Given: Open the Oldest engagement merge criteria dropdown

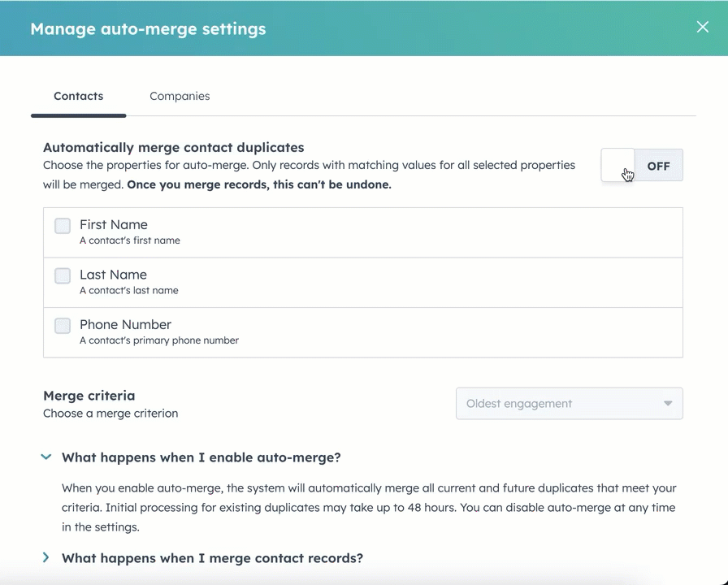Looking at the screenshot, I should 569,403.
